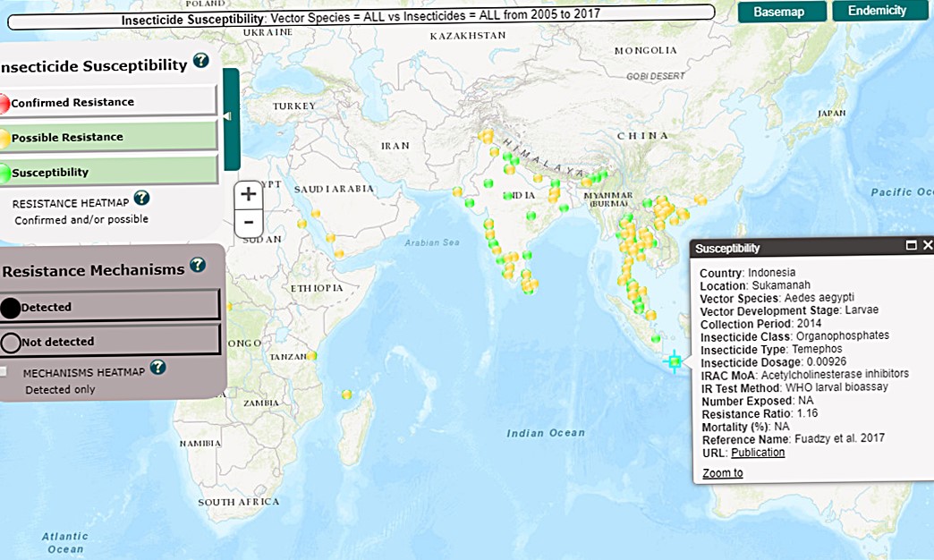Toggle Detected resistance mechanisms

(110, 307)
